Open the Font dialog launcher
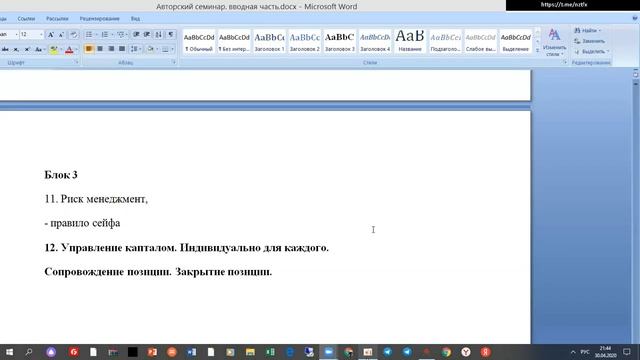The image size is (640, 360). pyautogui.click(x=76, y=62)
